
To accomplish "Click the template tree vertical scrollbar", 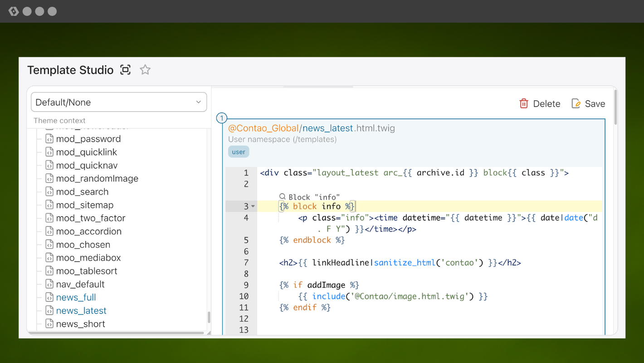I will (x=209, y=317).
